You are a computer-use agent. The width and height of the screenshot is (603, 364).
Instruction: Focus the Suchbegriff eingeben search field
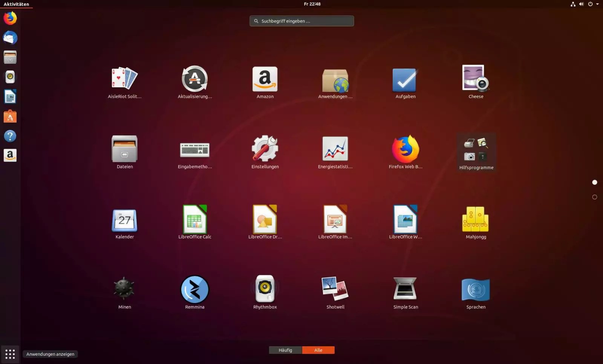tap(301, 21)
